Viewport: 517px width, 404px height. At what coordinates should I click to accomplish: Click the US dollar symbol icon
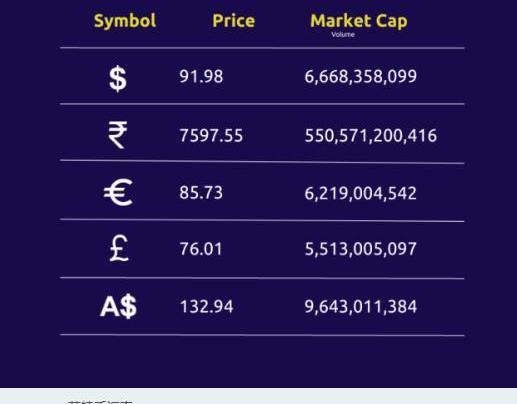click(x=118, y=79)
